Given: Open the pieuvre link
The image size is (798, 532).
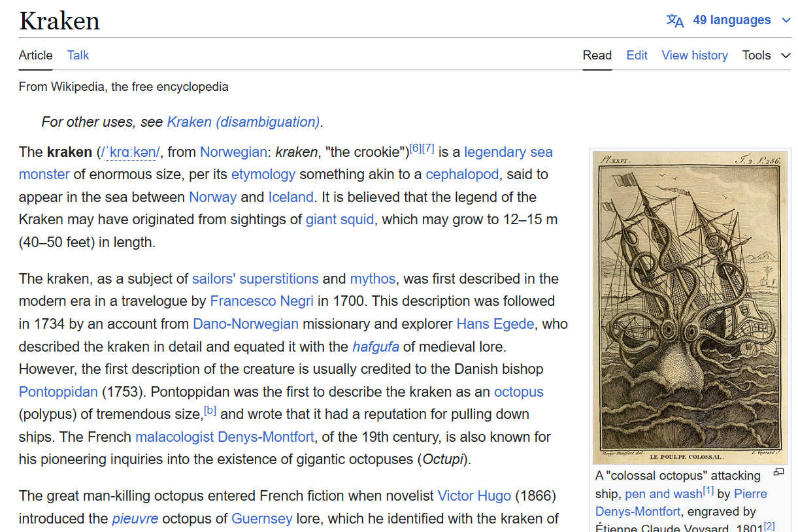Looking at the screenshot, I should click(135, 519).
